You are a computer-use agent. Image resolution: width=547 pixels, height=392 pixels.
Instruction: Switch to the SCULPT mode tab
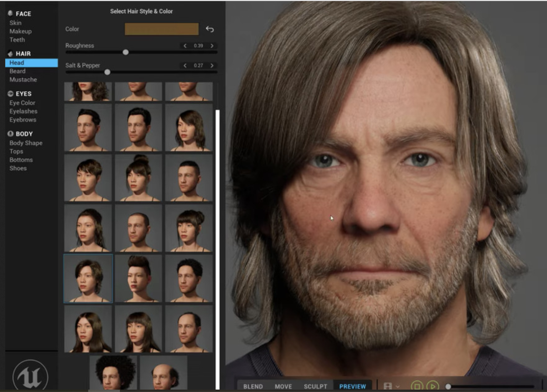point(316,386)
